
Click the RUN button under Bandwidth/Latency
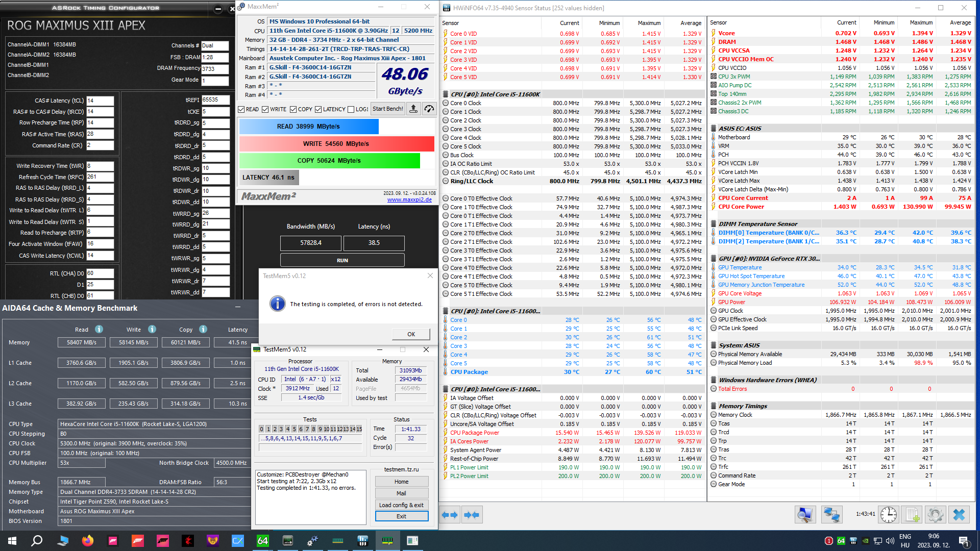pyautogui.click(x=342, y=260)
